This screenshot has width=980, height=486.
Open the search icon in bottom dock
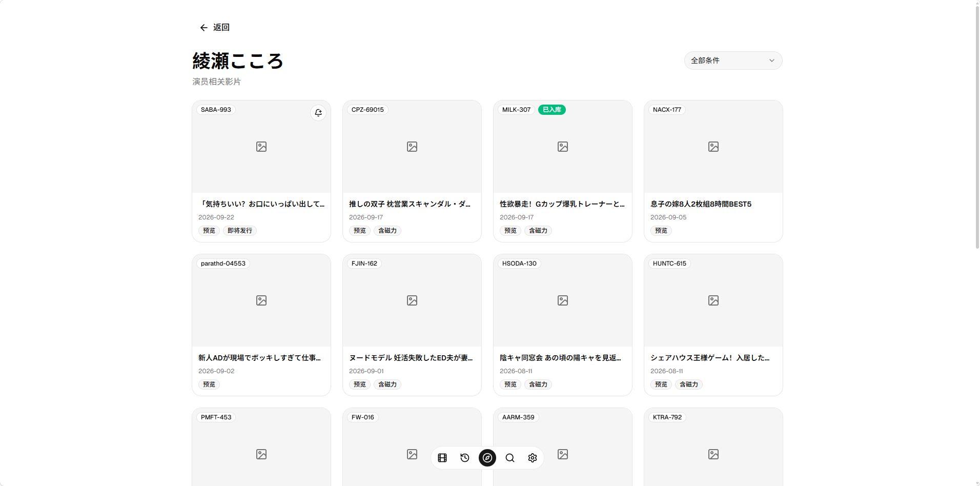pos(510,458)
